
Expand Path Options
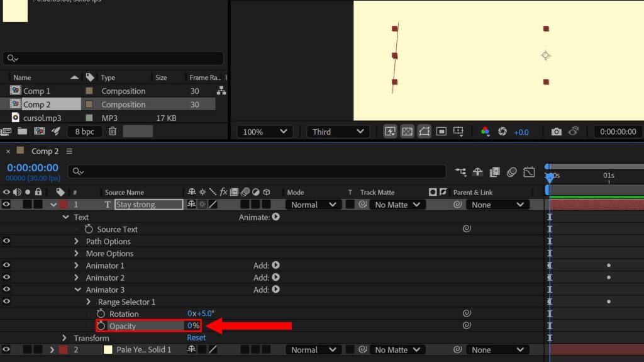coord(76,241)
